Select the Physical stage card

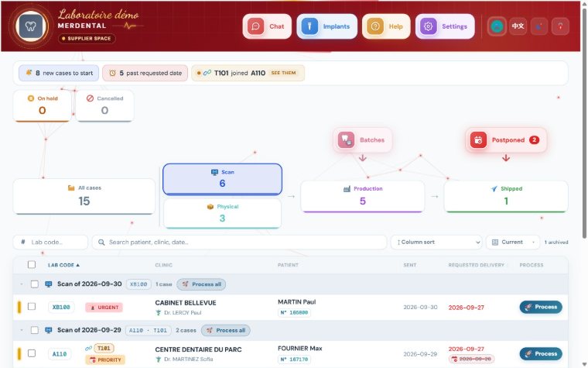[x=222, y=213]
